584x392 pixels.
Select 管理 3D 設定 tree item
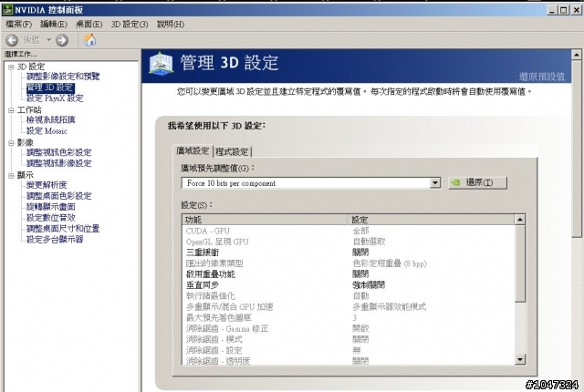(x=50, y=88)
